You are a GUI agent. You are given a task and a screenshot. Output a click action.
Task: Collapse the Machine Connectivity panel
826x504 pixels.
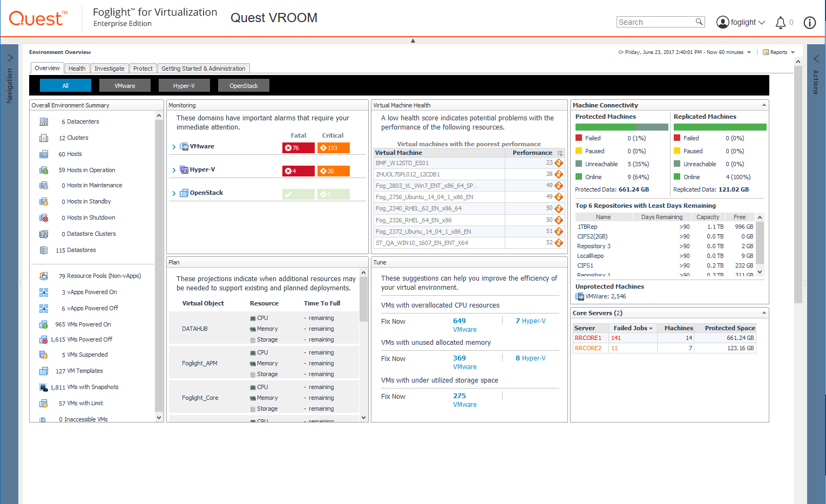pyautogui.click(x=764, y=105)
